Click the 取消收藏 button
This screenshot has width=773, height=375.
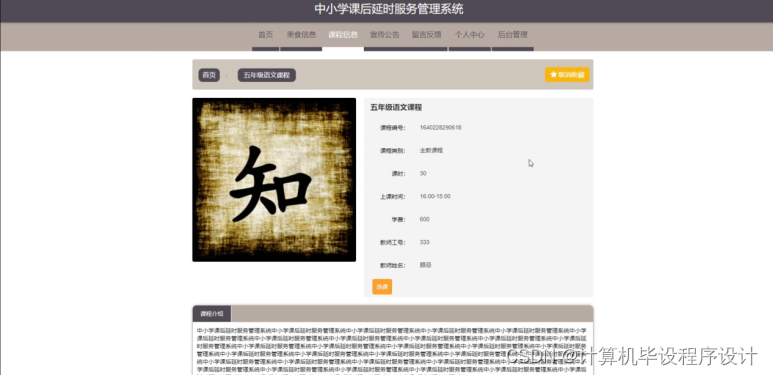tap(567, 74)
